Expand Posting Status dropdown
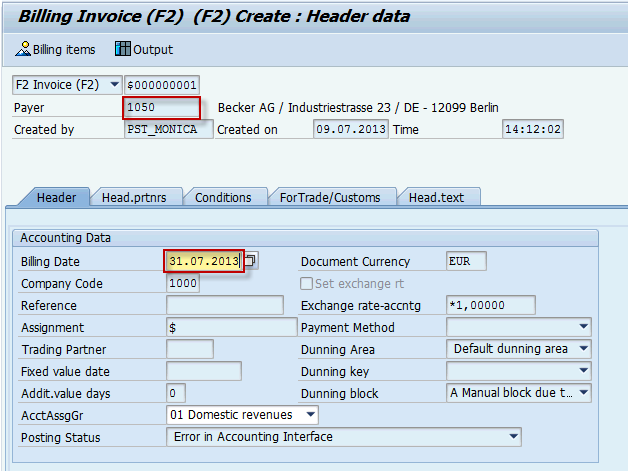The width and height of the screenshot is (628, 471). point(513,437)
